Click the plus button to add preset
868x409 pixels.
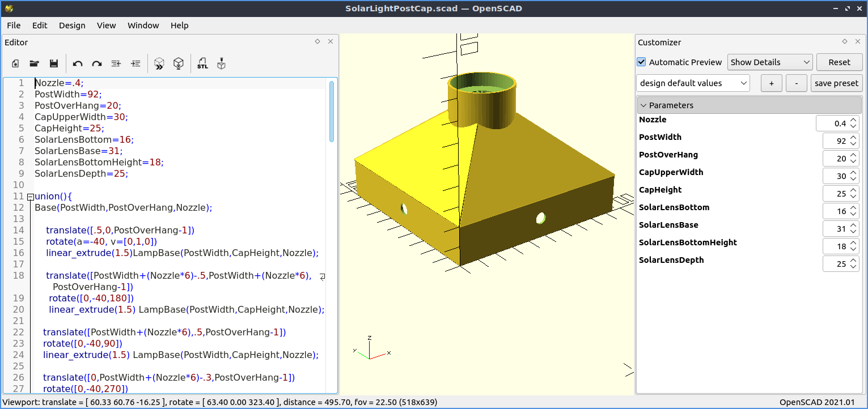point(771,83)
